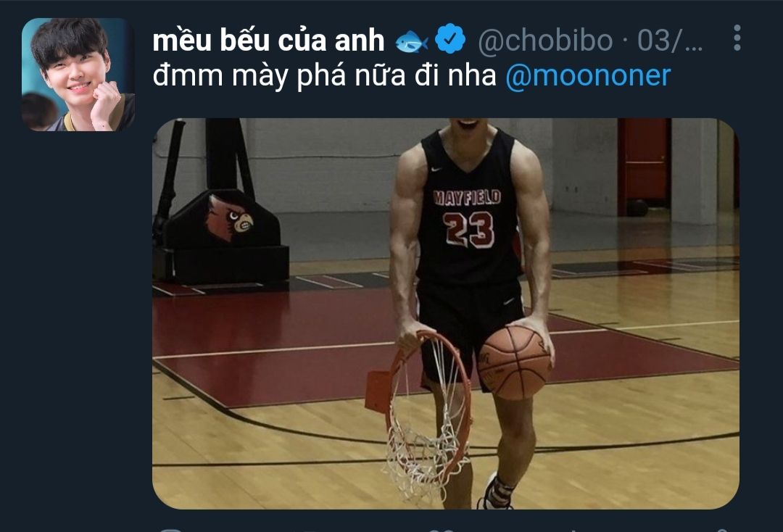
Task: Click the basketball held in the photo
Action: [514, 362]
